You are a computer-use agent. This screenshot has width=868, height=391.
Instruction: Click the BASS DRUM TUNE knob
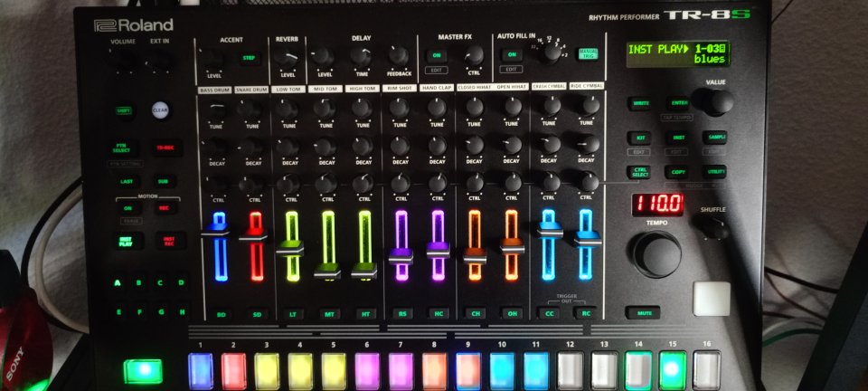click(x=216, y=110)
